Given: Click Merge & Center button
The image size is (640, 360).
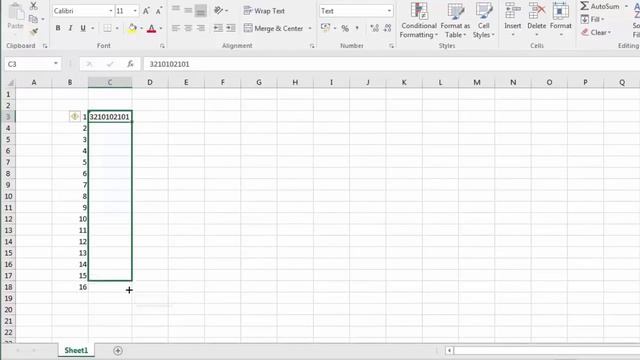Looking at the screenshot, I should click(273, 28).
